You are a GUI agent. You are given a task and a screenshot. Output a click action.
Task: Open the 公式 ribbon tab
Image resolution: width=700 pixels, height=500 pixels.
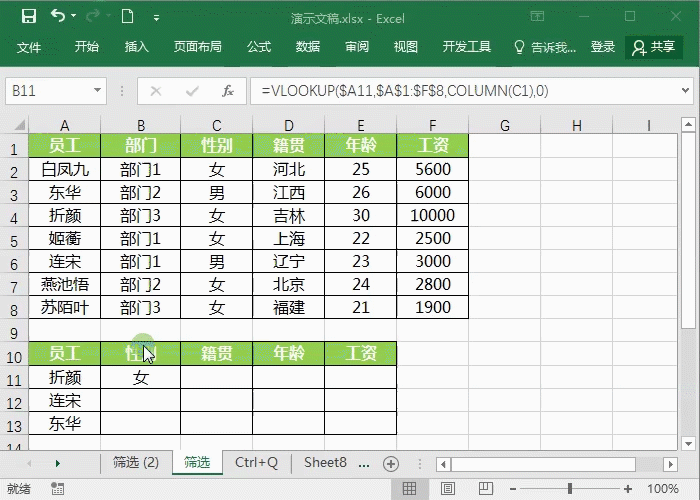[259, 47]
